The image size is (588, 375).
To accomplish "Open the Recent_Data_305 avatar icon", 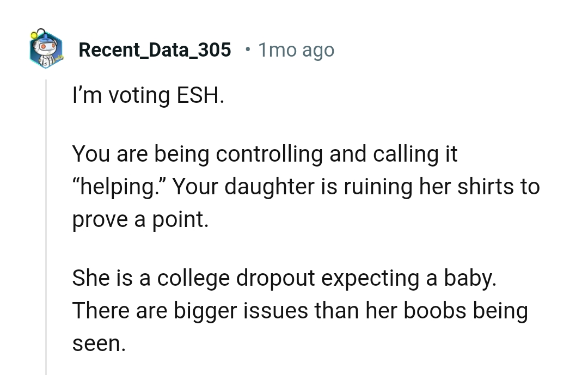I will (x=46, y=50).
